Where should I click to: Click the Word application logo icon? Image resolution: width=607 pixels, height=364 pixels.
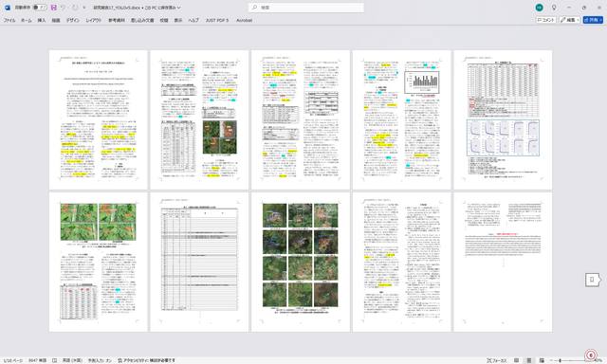click(x=8, y=8)
